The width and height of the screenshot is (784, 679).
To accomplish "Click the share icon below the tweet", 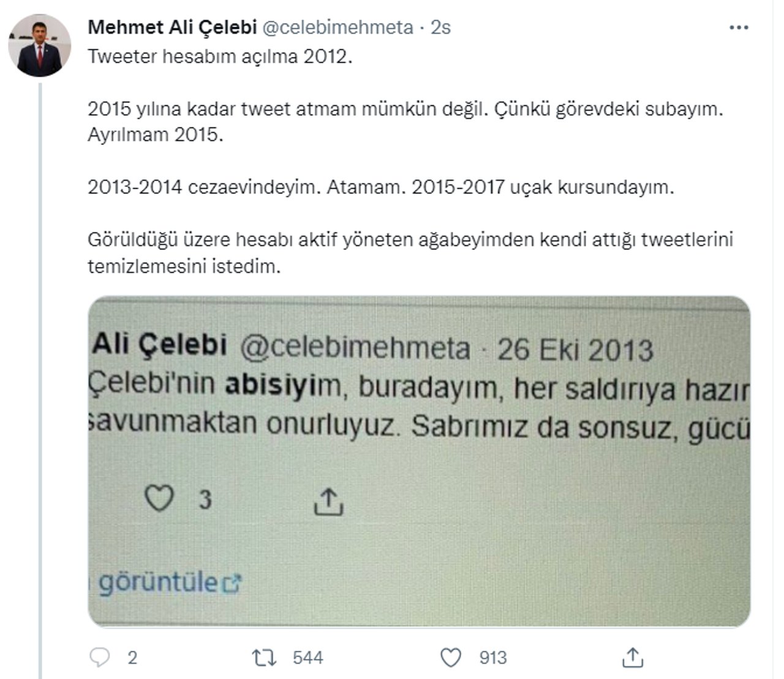I will (632, 658).
